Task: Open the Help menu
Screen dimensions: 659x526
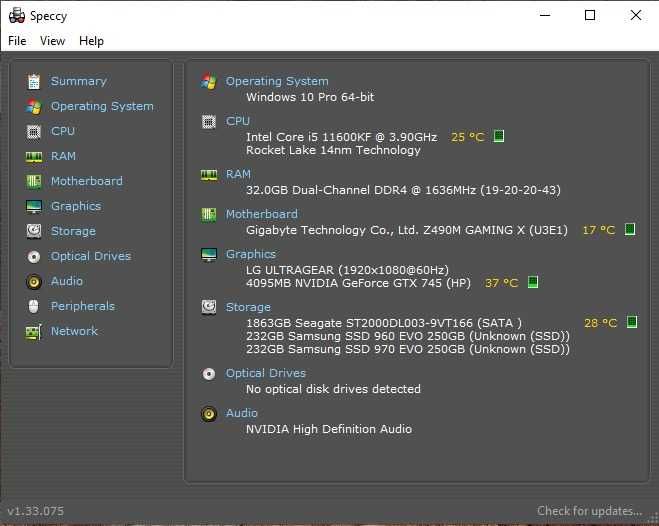Action: point(91,41)
